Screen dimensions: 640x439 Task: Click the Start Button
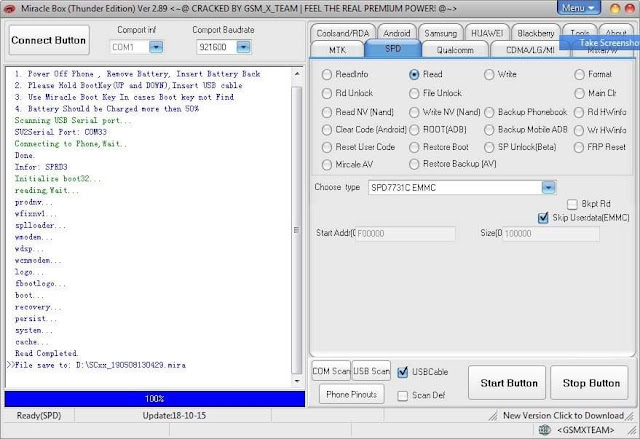pos(507,383)
